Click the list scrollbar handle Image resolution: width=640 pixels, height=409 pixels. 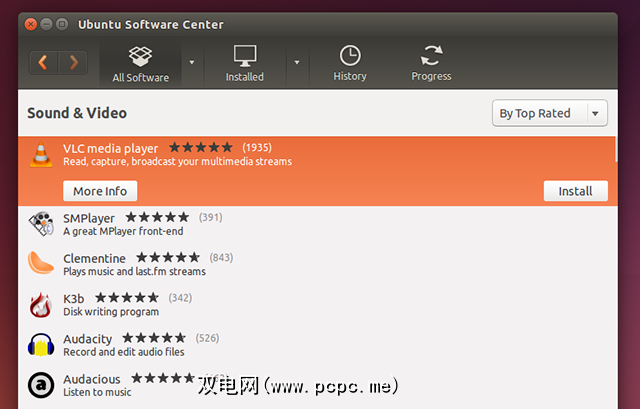pos(616,149)
